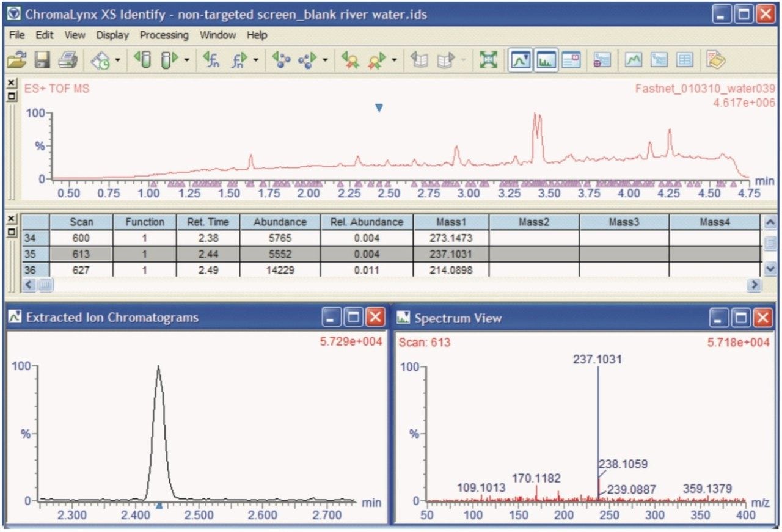The width and height of the screenshot is (782, 532).
Task: Click the Function column header
Action: coord(144,222)
